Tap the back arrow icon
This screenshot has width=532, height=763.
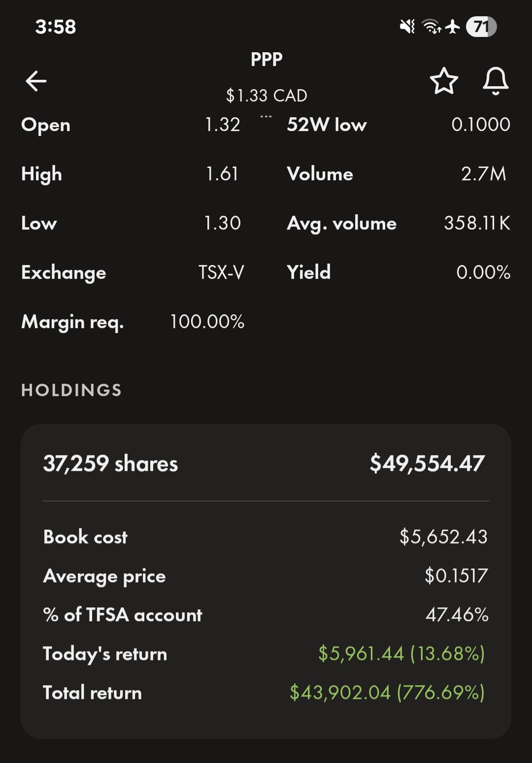(x=36, y=81)
